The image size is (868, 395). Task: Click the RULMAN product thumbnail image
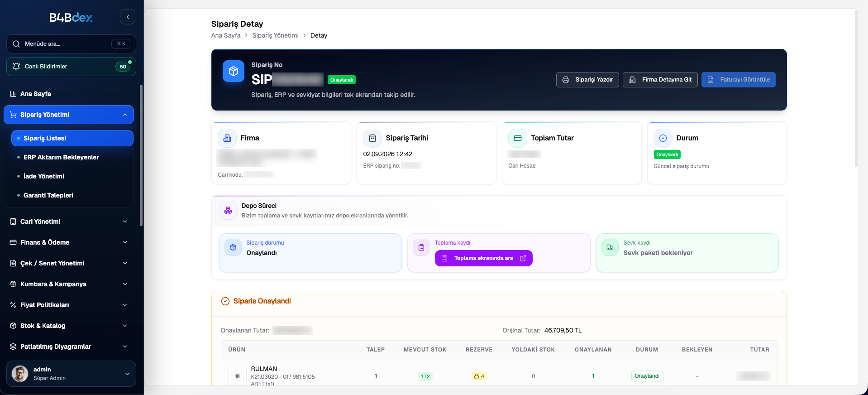(238, 376)
